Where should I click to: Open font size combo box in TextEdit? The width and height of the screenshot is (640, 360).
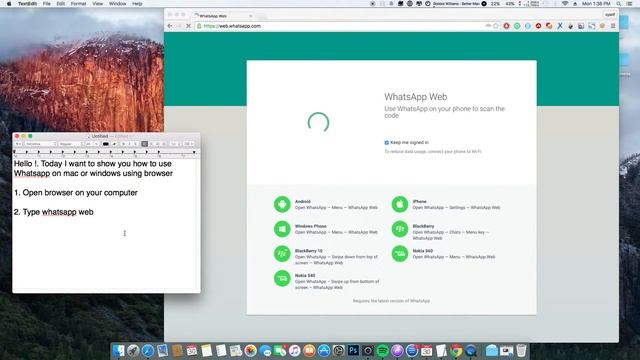coord(92,144)
